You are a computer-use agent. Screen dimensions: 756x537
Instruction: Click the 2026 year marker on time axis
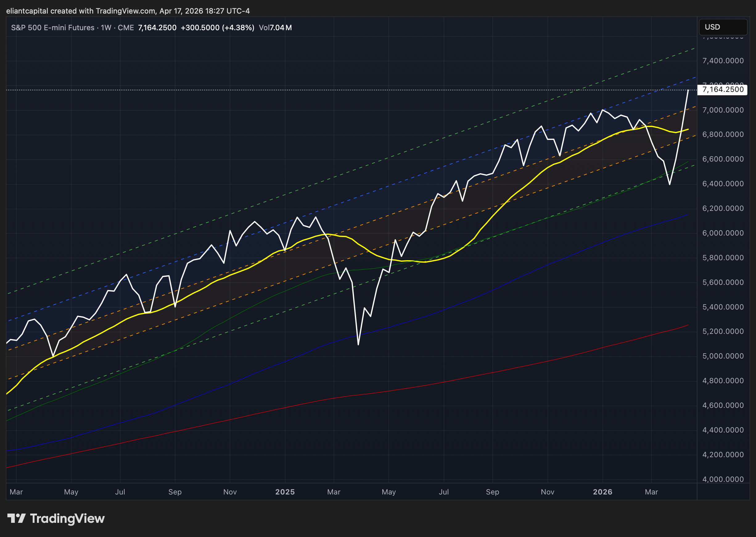tap(602, 492)
